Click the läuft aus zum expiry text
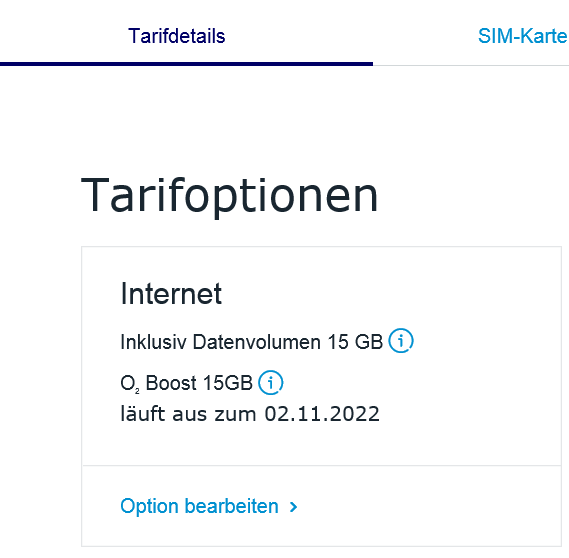This screenshot has width=569, height=558. 188,414
